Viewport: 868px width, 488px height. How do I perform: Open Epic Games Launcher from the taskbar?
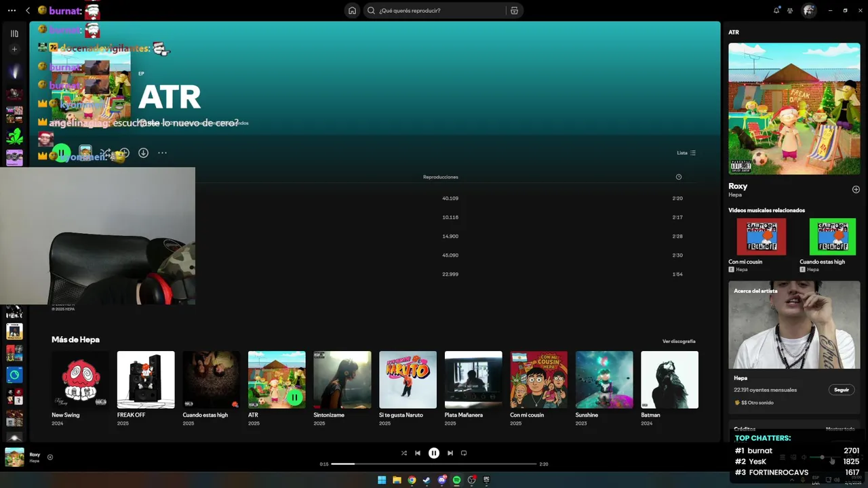pyautogui.click(x=486, y=480)
